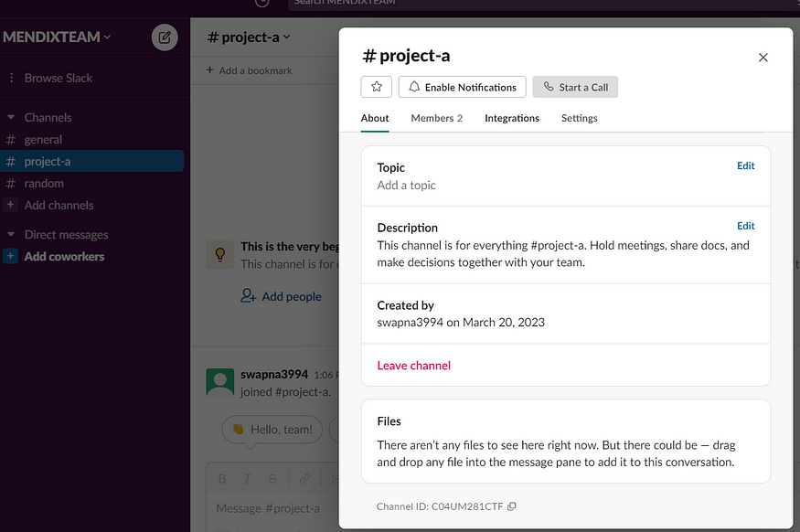
Task: Click Add channels in sidebar
Action: tap(59, 205)
